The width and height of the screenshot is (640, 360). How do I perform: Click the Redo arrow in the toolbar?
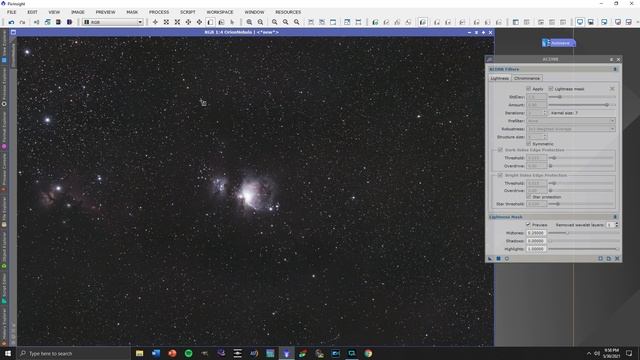22,22
